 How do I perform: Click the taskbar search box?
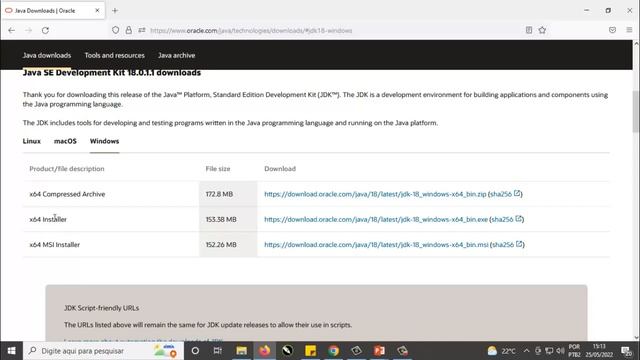(x=103, y=351)
